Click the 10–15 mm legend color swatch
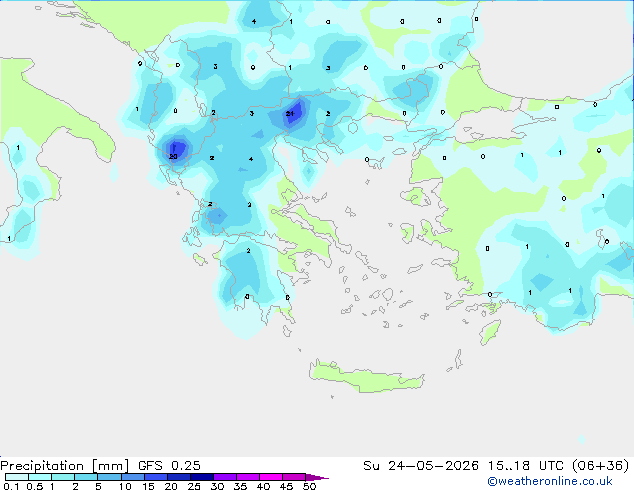Image resolution: width=634 pixels, height=490 pixels. [133, 477]
